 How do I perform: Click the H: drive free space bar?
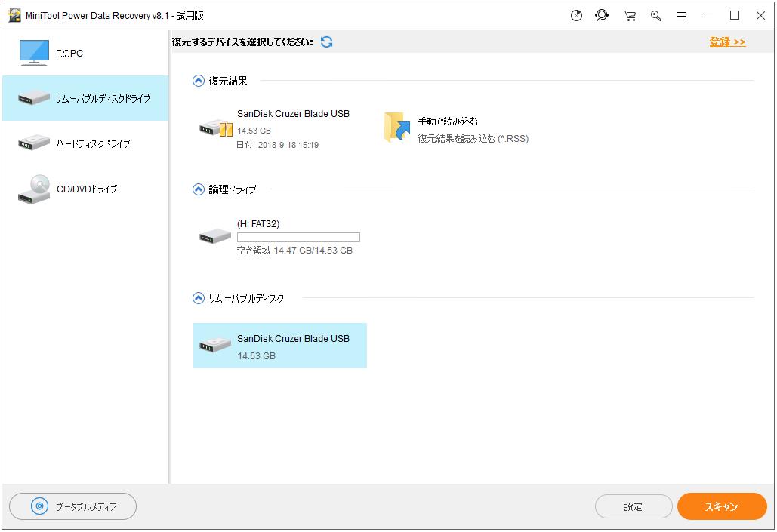click(x=298, y=237)
